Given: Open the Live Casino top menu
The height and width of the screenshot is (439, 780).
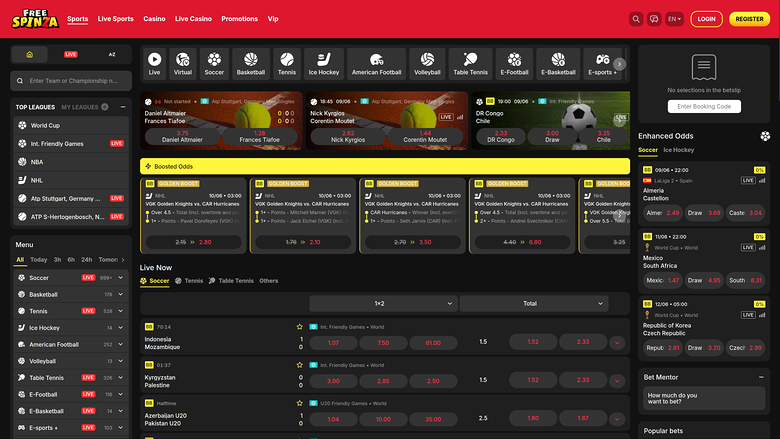Looking at the screenshot, I should coord(193,19).
